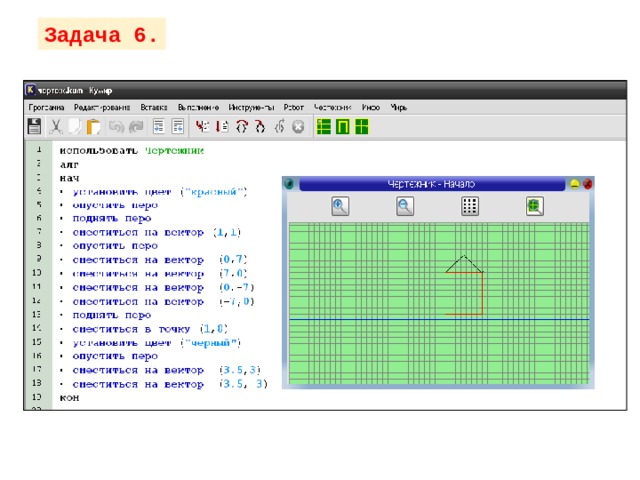Click the first green rows-layout icon
Viewport: 640px width, 480px height.
pos(324,127)
